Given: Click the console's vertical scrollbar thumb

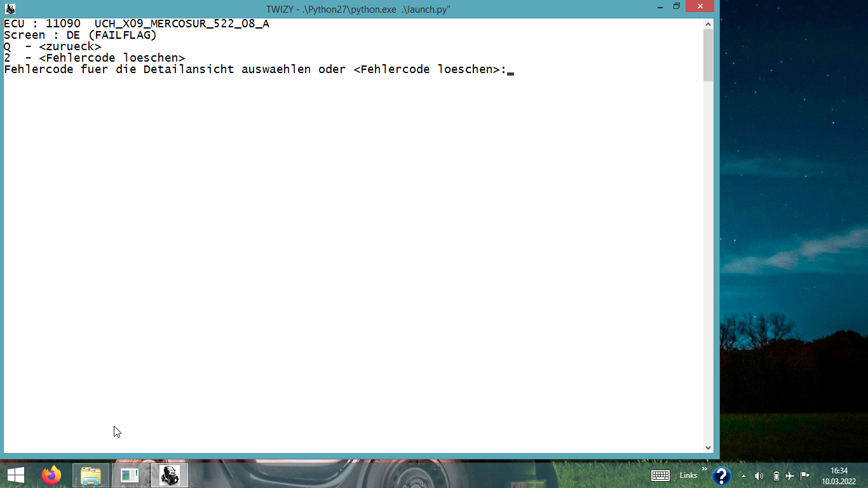Looking at the screenshot, I should click(x=709, y=55).
